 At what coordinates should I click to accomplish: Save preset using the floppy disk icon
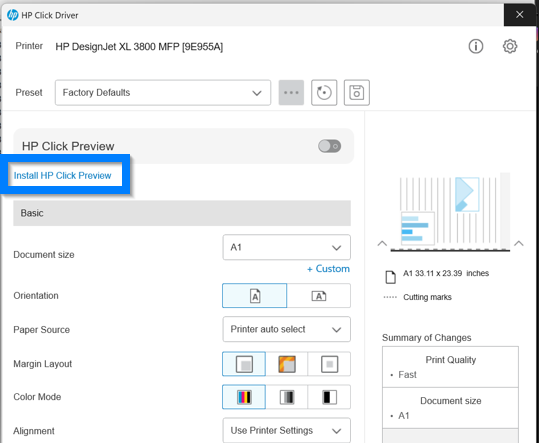356,92
